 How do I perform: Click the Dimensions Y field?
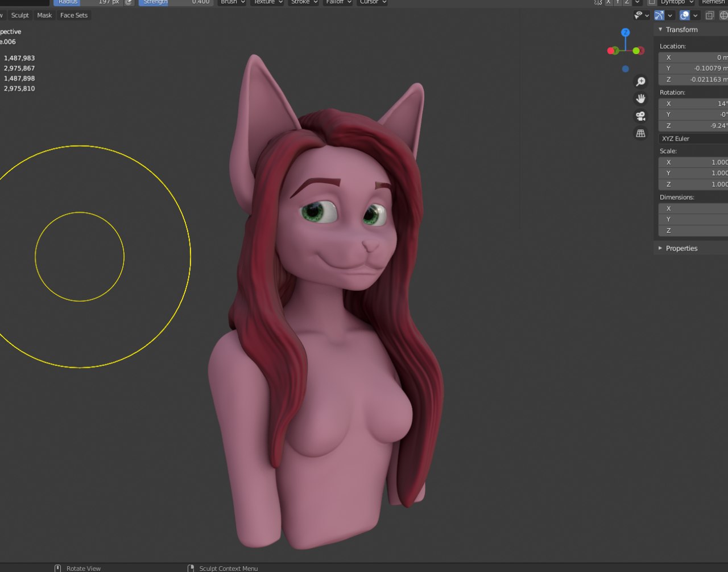pyautogui.click(x=693, y=219)
